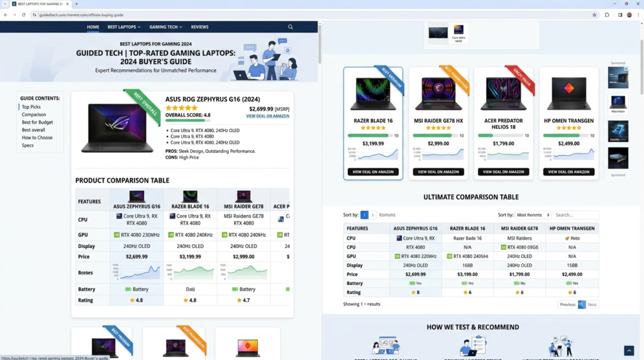Jump to How to Choose section
644x360 pixels.
[x=37, y=138]
